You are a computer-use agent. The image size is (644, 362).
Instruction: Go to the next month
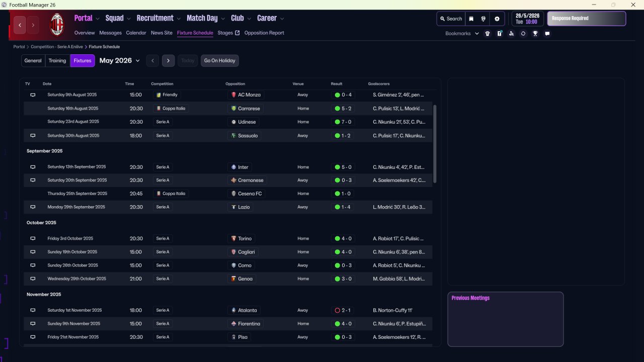pos(169,61)
